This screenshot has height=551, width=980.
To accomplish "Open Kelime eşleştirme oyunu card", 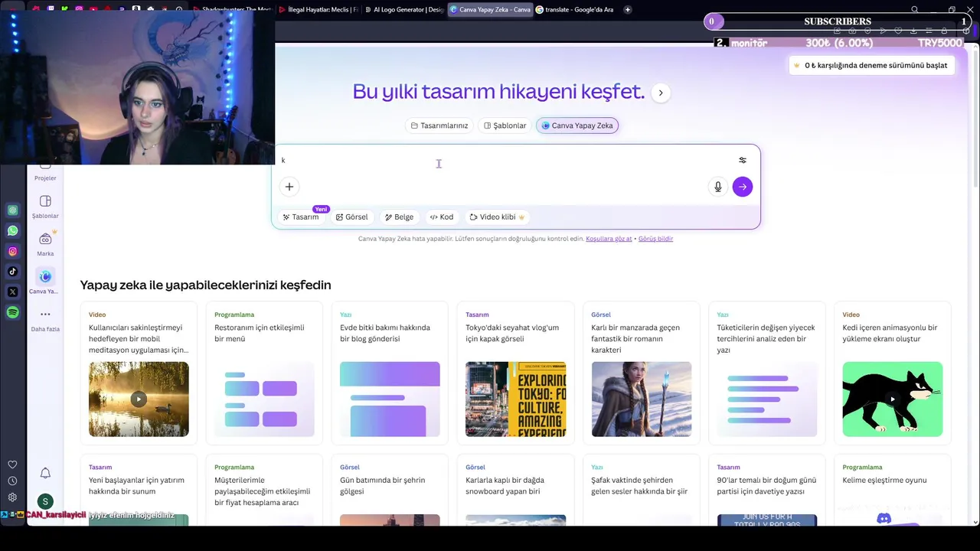I will pos(893,490).
